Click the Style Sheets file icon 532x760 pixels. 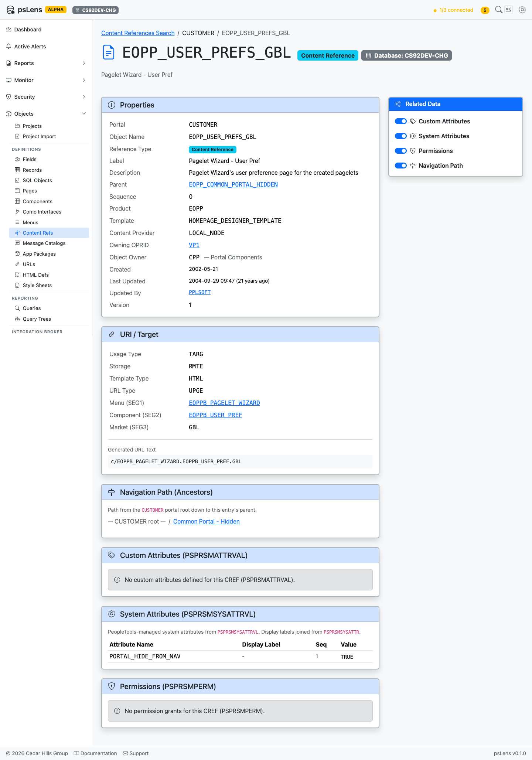point(17,285)
